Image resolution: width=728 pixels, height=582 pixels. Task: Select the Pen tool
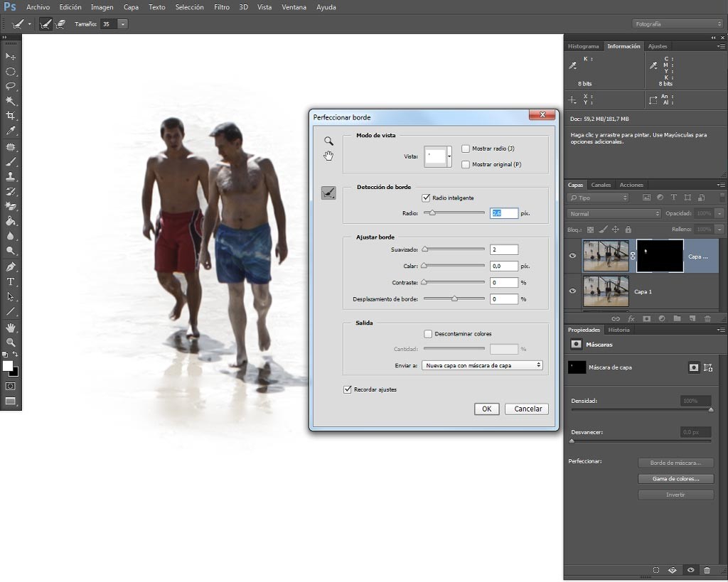[x=10, y=267]
